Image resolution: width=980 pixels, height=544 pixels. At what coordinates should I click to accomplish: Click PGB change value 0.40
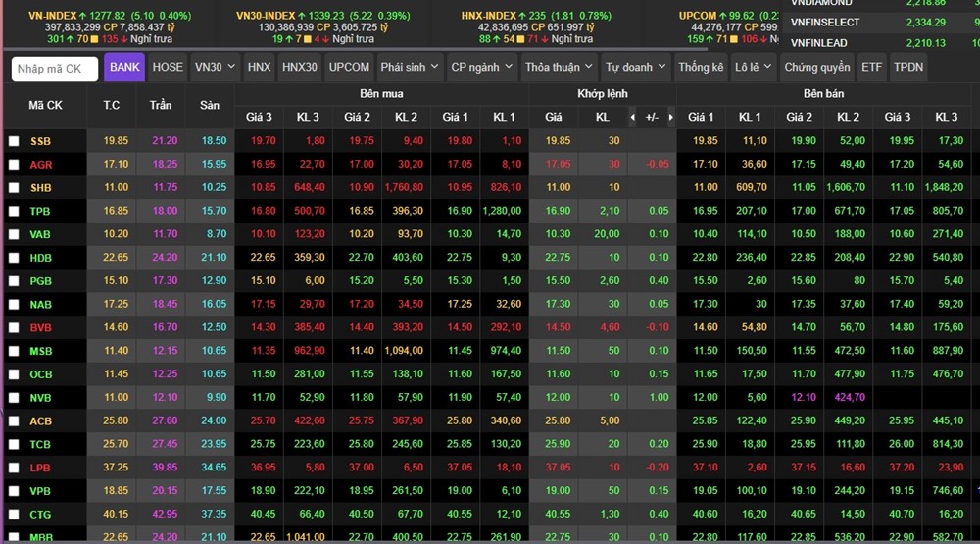[659, 280]
